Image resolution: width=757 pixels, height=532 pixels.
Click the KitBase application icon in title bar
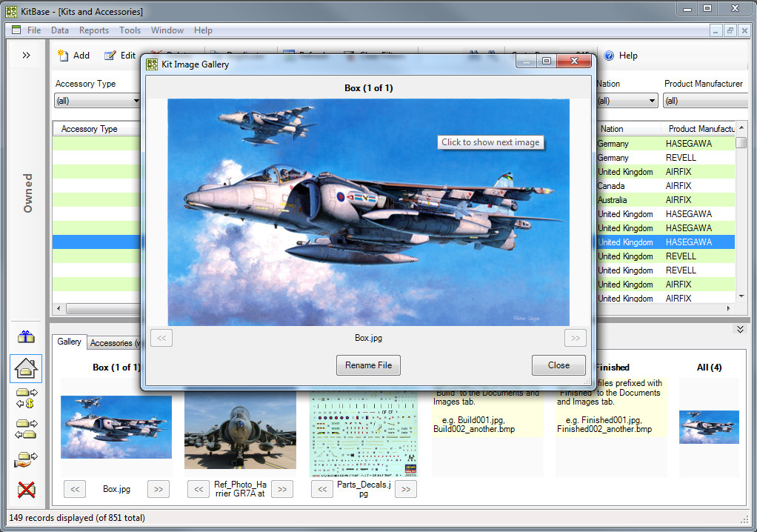(x=11, y=11)
